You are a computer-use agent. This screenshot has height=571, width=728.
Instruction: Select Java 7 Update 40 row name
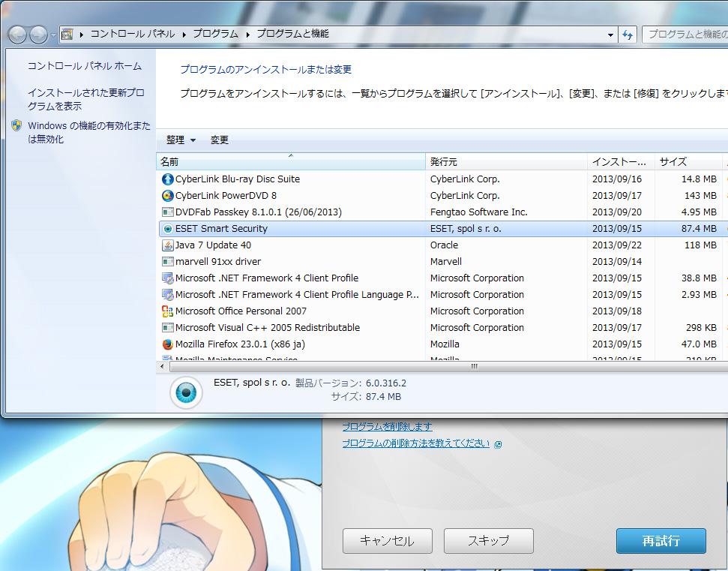coord(213,245)
